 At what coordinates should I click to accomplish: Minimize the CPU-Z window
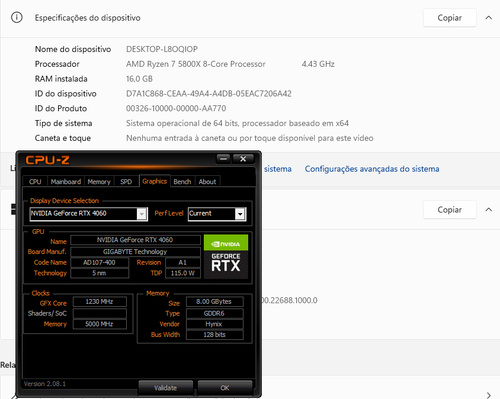tap(223, 159)
